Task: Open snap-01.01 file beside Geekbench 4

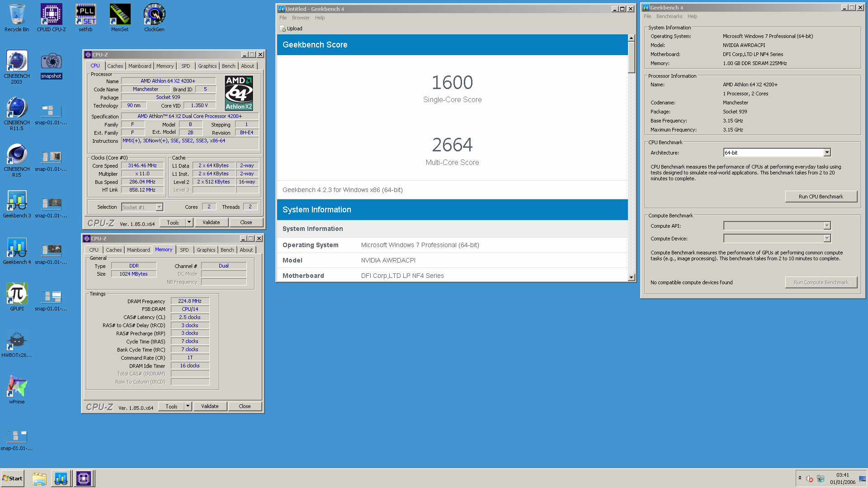Action: coord(51,253)
